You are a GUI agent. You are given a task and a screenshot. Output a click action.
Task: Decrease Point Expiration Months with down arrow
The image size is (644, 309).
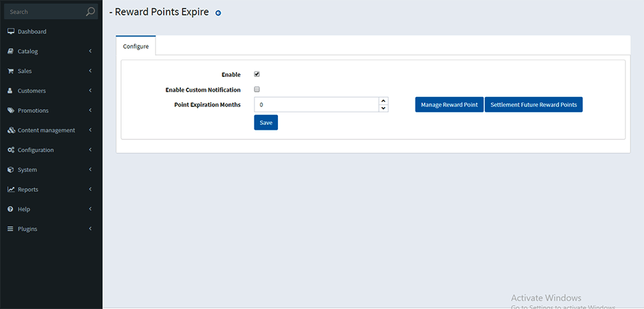[x=383, y=108]
